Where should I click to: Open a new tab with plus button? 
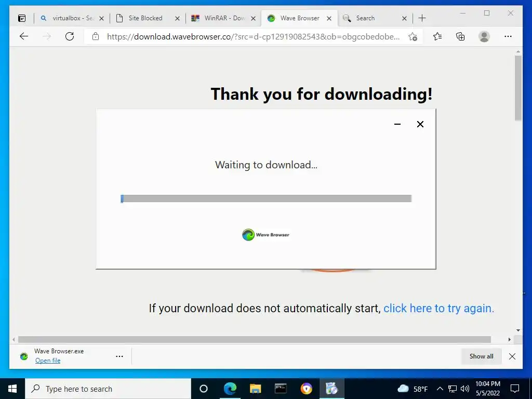(422, 18)
